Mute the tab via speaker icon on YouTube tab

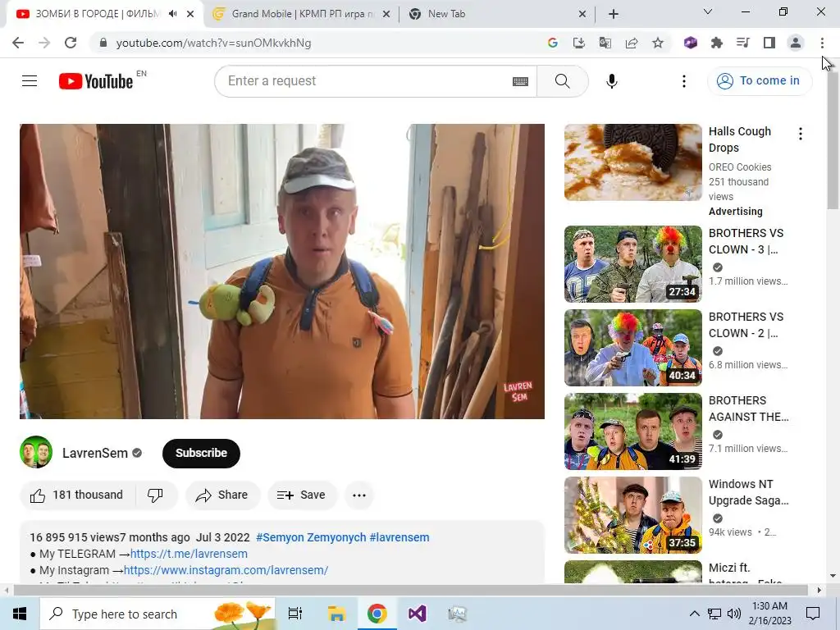point(172,14)
